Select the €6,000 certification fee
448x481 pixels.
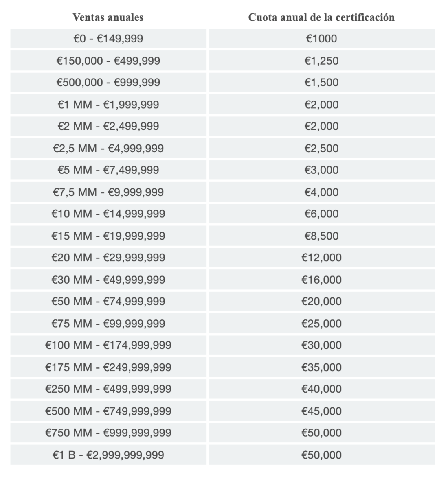tap(321, 214)
